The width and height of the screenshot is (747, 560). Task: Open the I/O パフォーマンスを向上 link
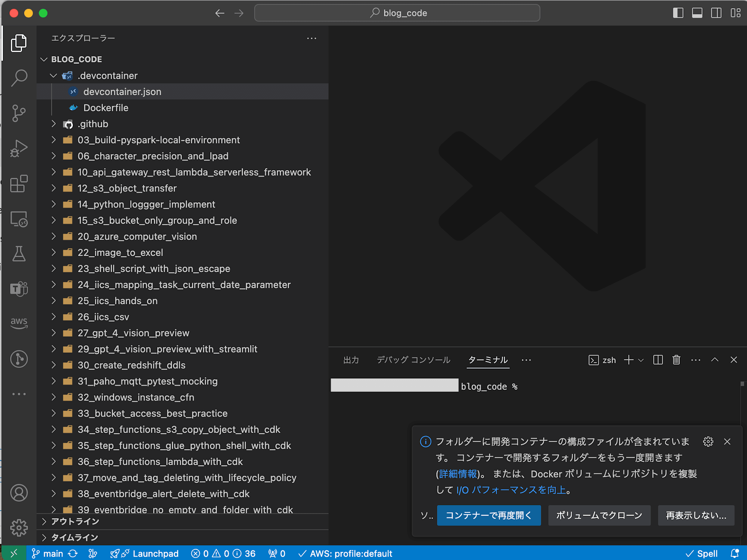511,490
